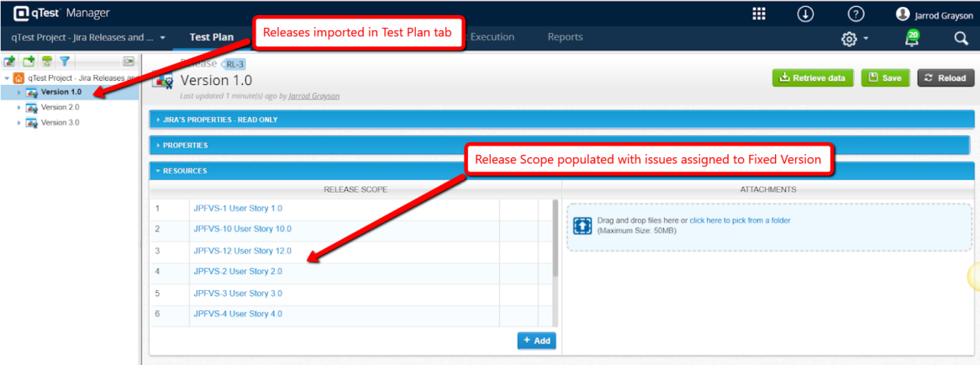980x365 pixels.
Task: Expand the Version 1.0 tree node
Action: point(18,93)
